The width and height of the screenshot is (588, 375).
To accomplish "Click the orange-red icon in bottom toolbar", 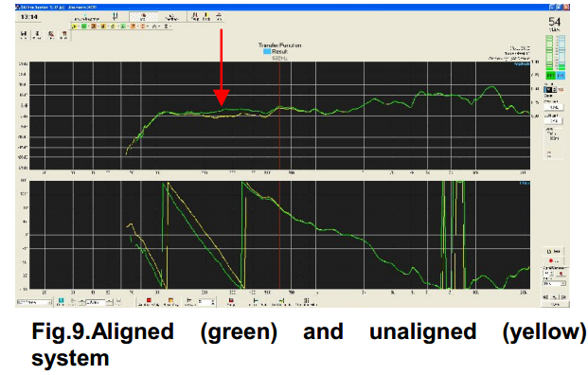I will pos(171,302).
